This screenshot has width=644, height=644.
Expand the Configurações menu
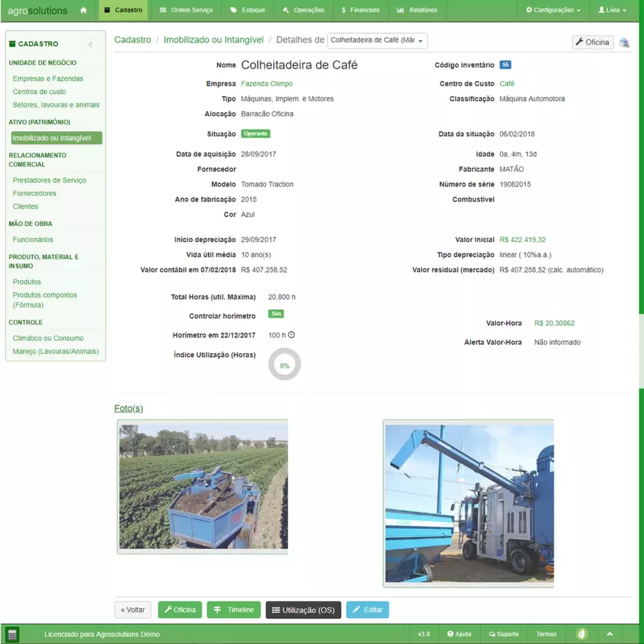553,10
